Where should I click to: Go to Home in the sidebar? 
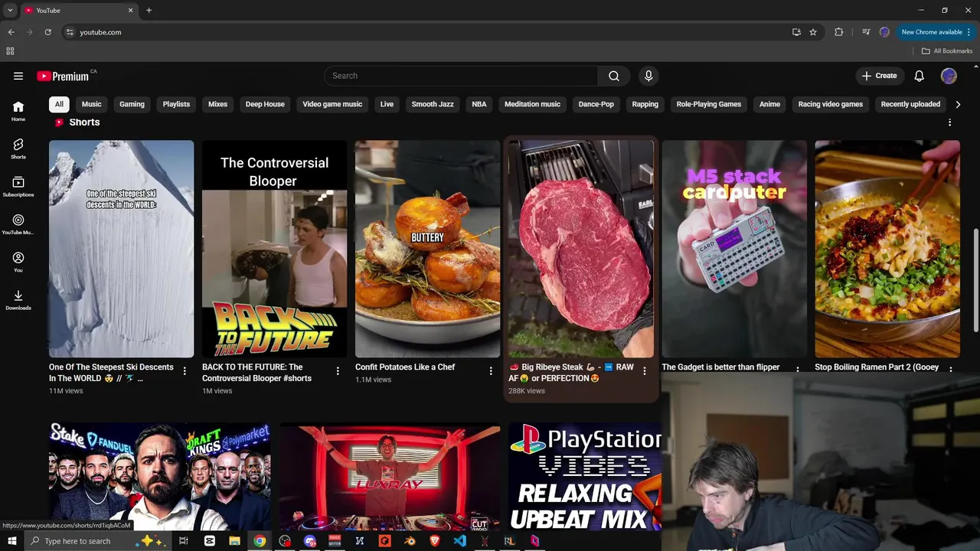point(18,111)
